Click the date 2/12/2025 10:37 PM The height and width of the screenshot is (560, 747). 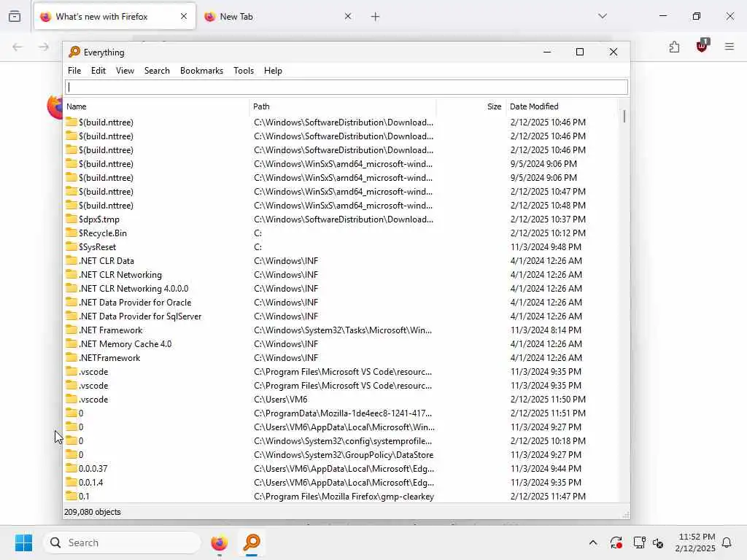(x=548, y=219)
